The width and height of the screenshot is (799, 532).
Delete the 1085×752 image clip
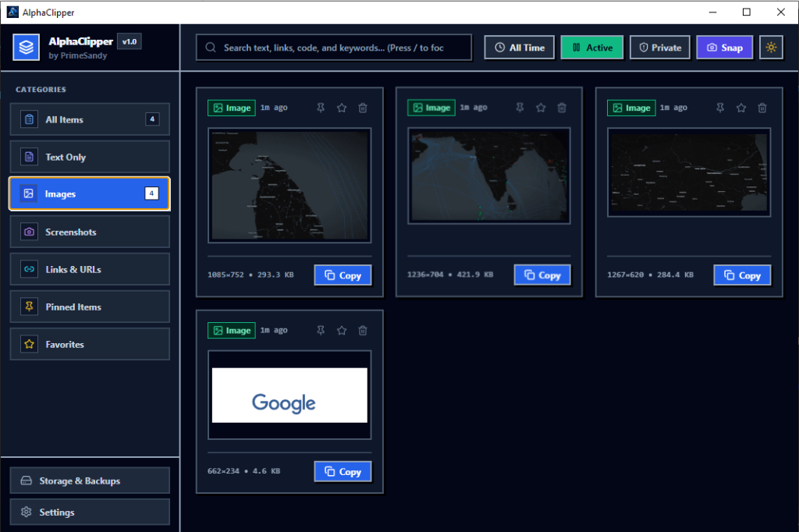point(363,108)
